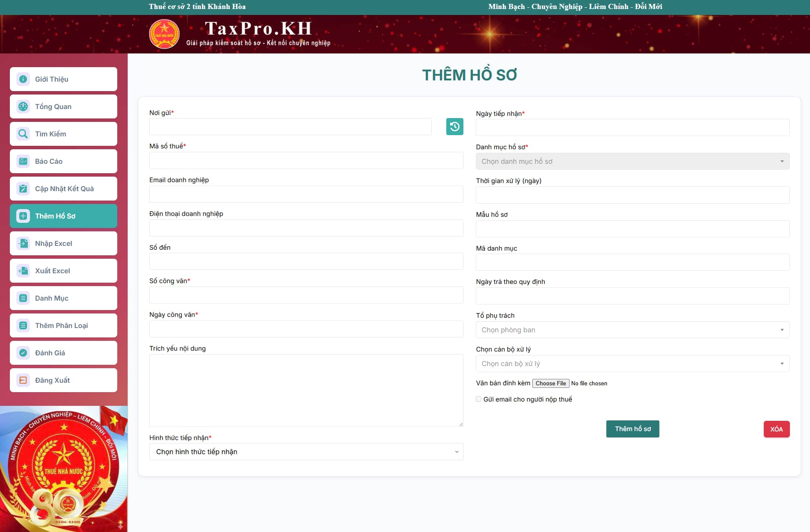Click the Đăng Xuất logout icon
Image resolution: width=810 pixels, height=532 pixels.
pos(23,380)
